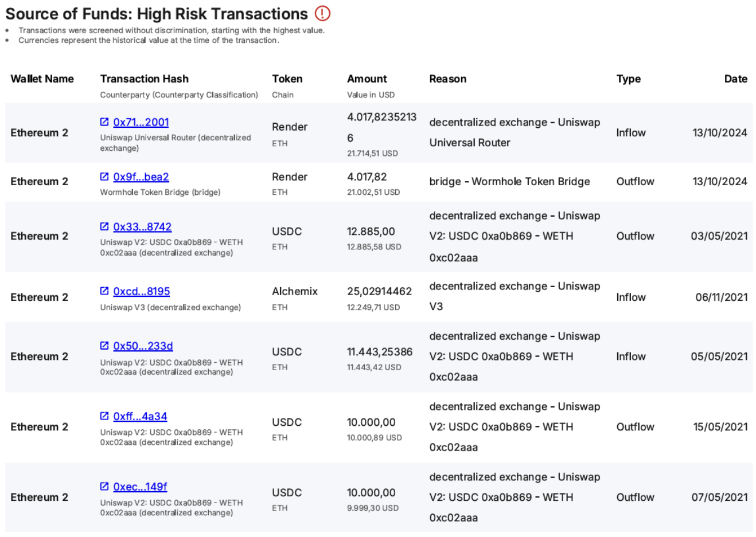This screenshot has height=537, width=756.
Task: View transaction 0xec...149f
Action: coord(140,487)
